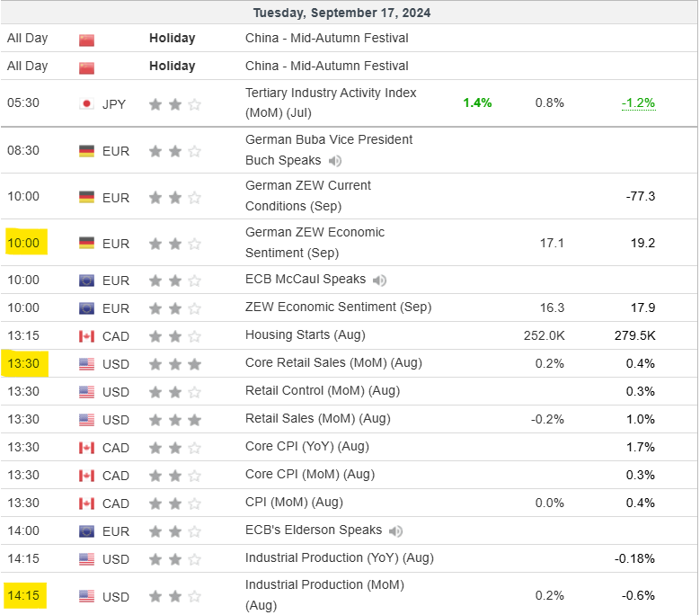
Task: Open the Housing Starts (Aug) event
Action: tap(306, 334)
